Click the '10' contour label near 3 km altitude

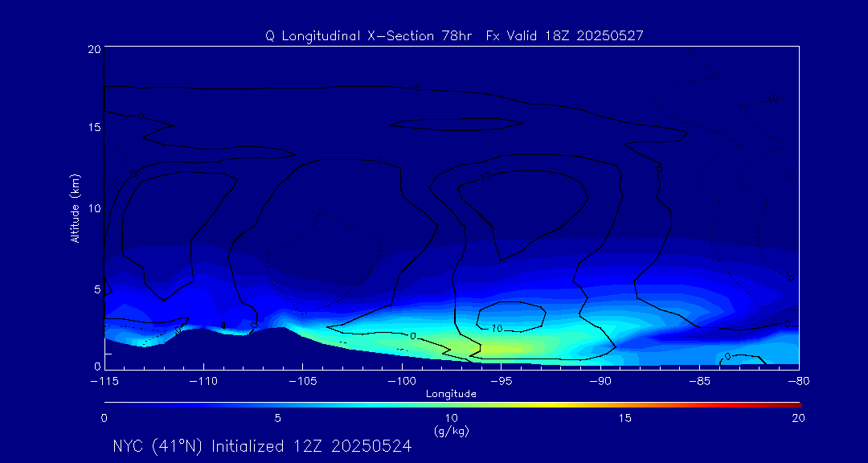click(x=496, y=328)
